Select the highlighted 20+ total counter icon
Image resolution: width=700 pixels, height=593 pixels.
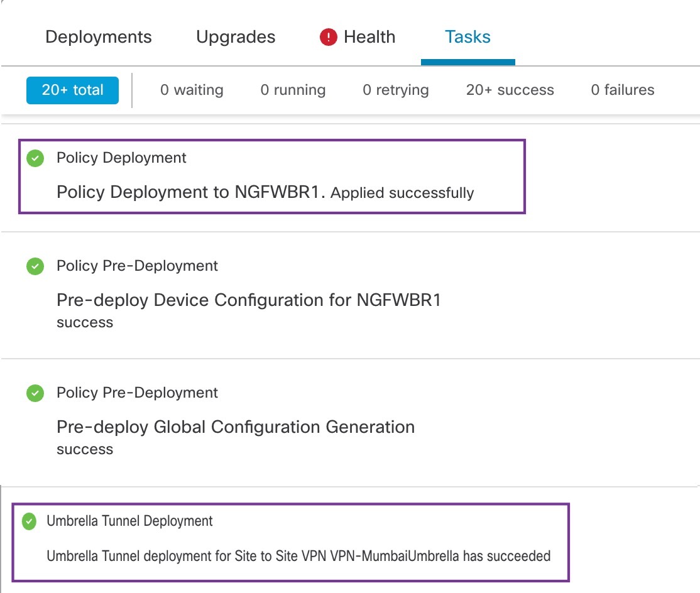(x=72, y=90)
